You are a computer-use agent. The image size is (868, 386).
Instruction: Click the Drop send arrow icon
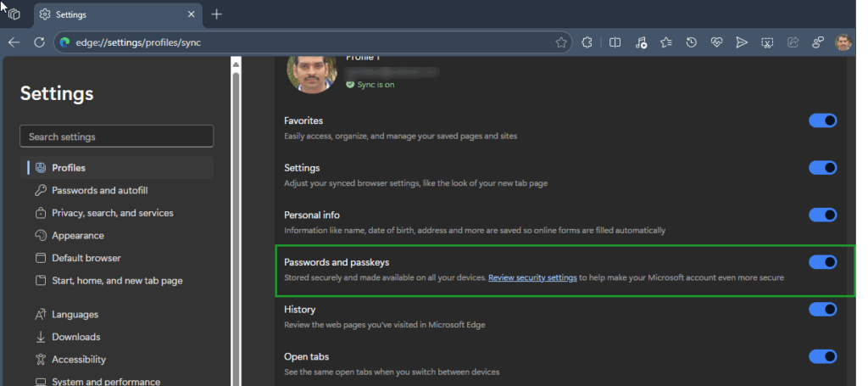(742, 42)
